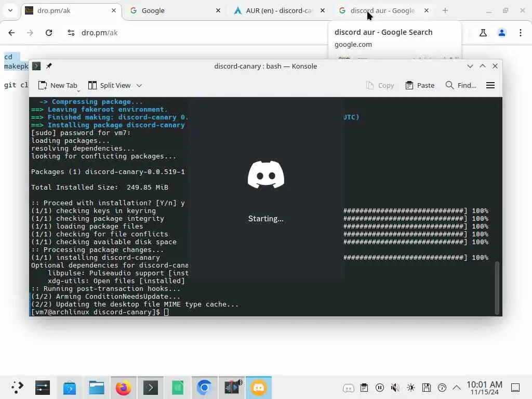Click Paste in Konsole toolbar

click(x=420, y=86)
